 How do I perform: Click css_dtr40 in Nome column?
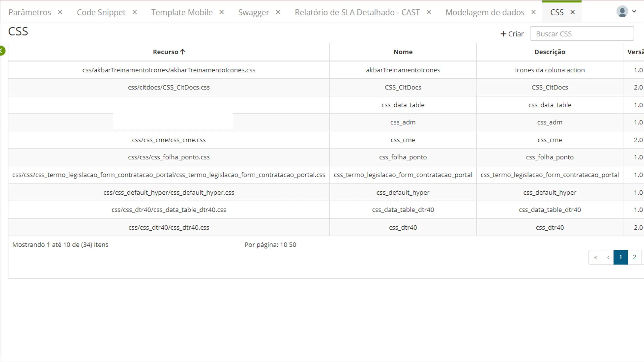click(x=403, y=227)
